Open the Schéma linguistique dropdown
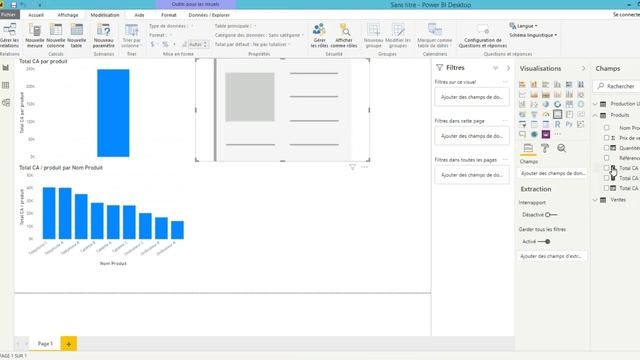The width and height of the screenshot is (640, 360). pyautogui.click(x=533, y=35)
